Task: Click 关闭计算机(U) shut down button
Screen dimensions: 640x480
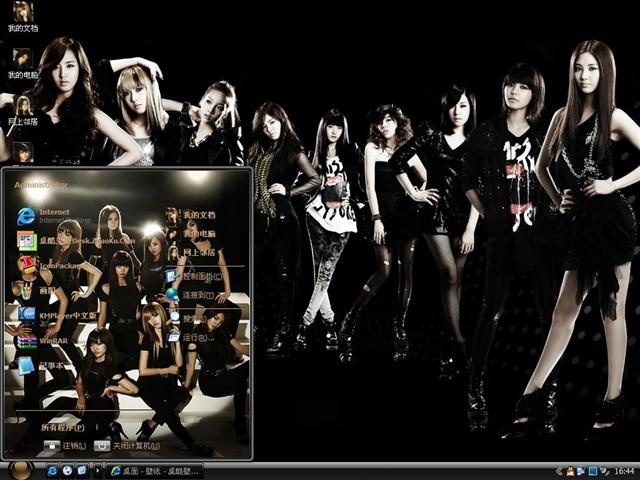Action: tap(127, 445)
